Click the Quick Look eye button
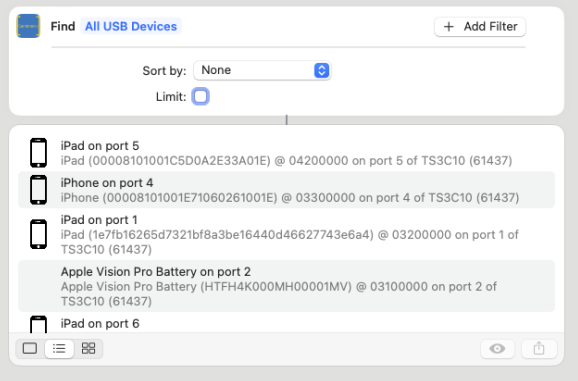This screenshot has height=381, width=578. click(x=497, y=349)
